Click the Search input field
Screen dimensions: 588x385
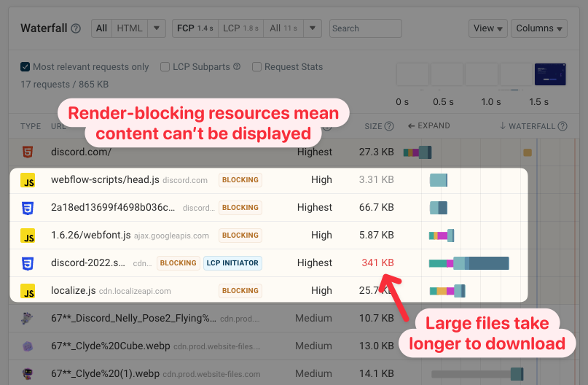coord(365,28)
